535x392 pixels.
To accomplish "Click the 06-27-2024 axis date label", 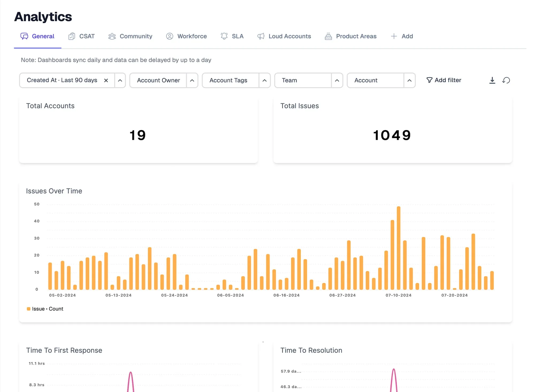I will point(342,295).
